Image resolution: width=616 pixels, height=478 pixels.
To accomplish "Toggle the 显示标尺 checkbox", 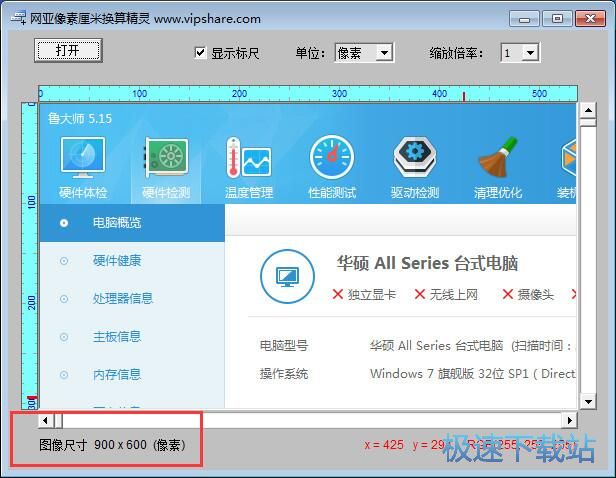I will coord(201,53).
